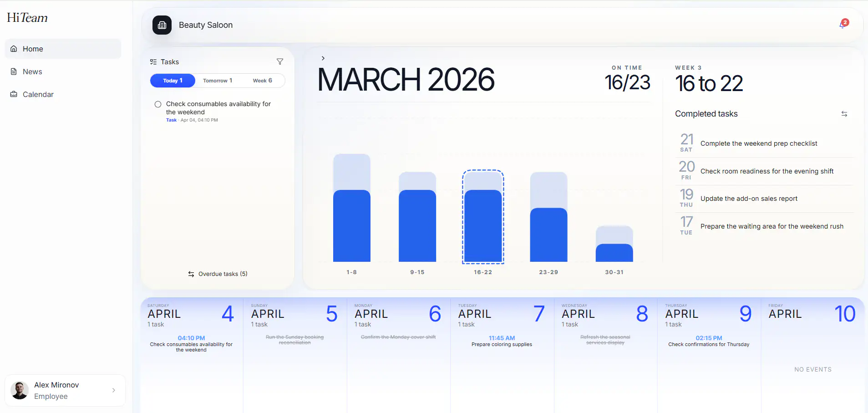868x413 pixels.
Task: Select the Home sidebar icon
Action: pyautogui.click(x=13, y=49)
